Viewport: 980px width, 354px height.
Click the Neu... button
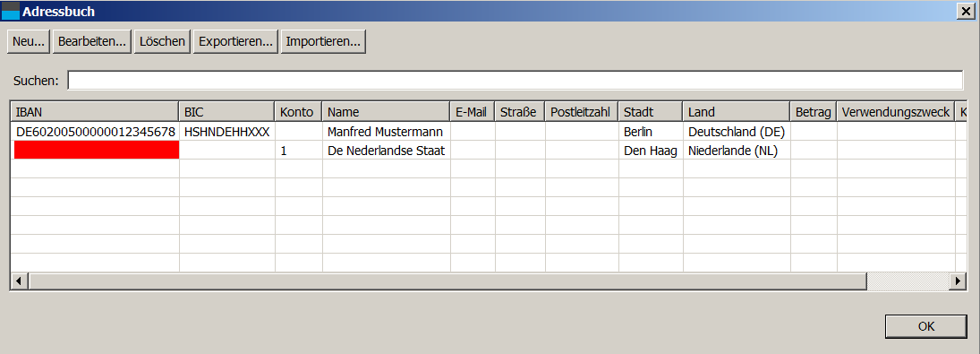29,42
